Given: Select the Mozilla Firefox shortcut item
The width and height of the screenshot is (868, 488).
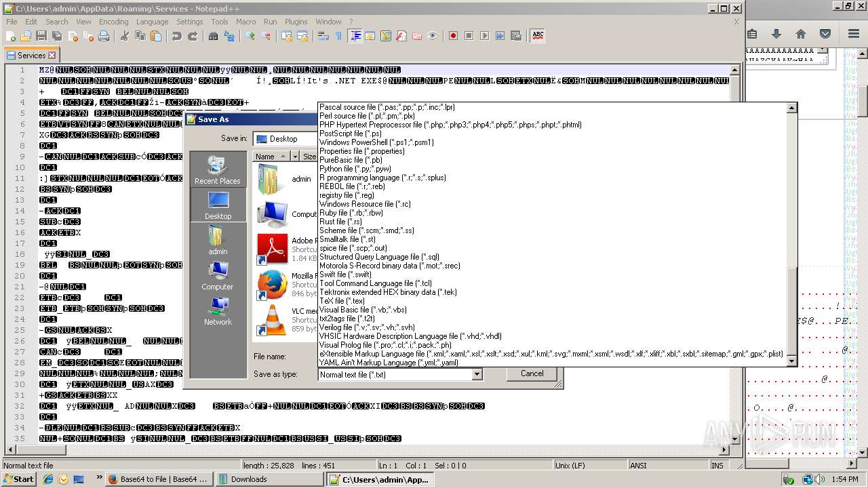Looking at the screenshot, I should coord(285,285).
